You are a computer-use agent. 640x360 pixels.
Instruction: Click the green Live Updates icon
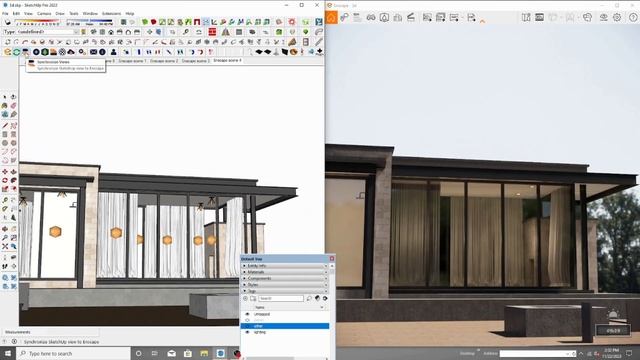click(x=16, y=52)
